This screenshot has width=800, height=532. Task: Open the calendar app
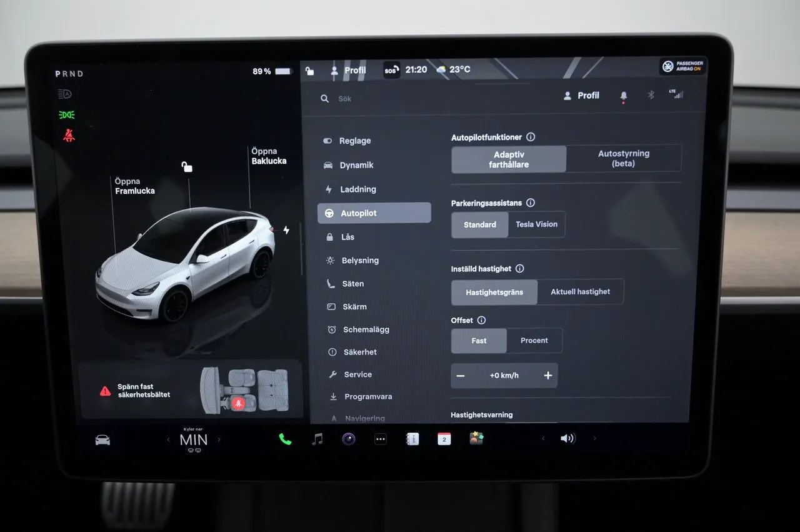point(444,439)
